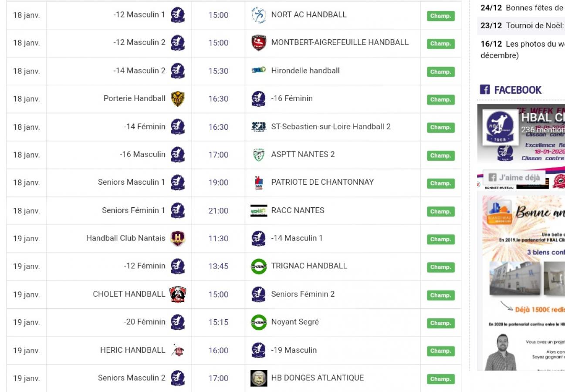The width and height of the screenshot is (565, 392).
Task: Click the Facebook icon beside FACEBOOK heading
Action: [484, 90]
